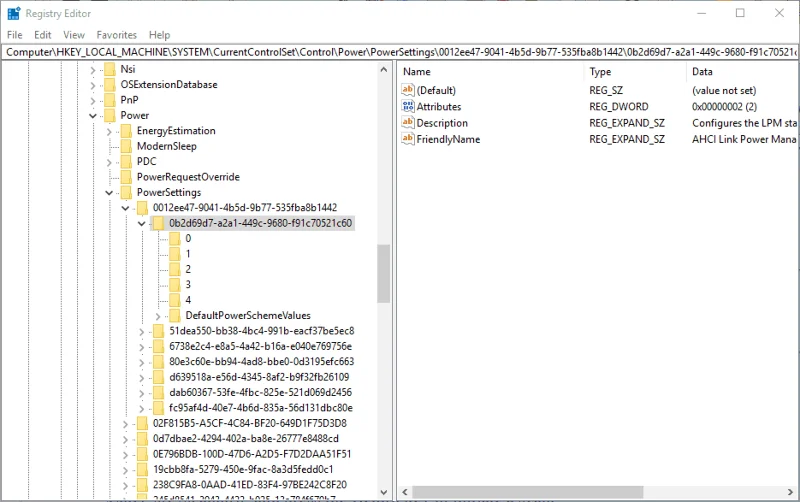Click the registry path address bar
The height and width of the screenshot is (502, 800).
[400, 52]
